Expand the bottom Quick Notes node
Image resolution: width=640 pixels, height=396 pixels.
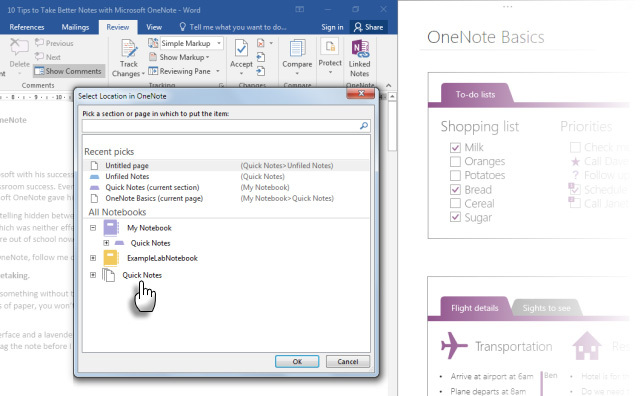[93, 275]
